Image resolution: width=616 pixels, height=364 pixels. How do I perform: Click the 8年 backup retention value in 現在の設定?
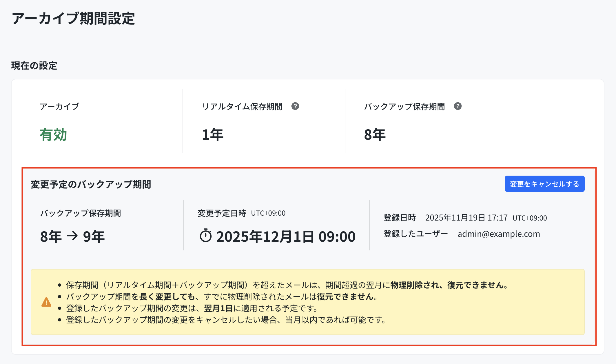pos(375,135)
